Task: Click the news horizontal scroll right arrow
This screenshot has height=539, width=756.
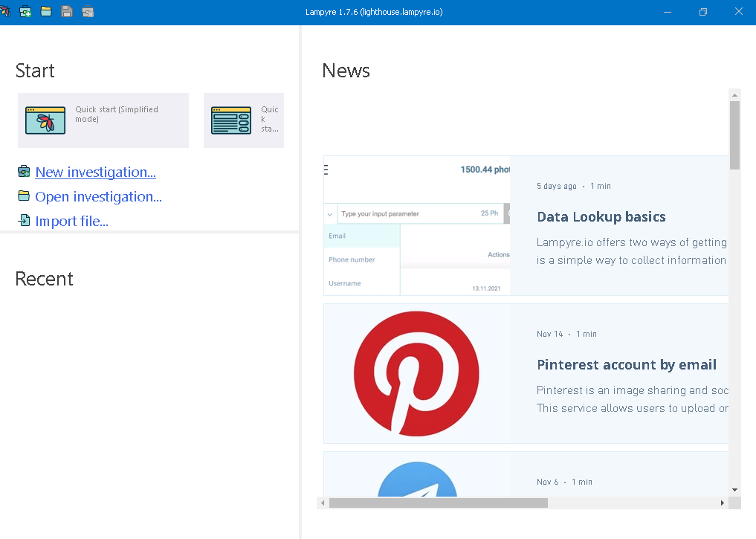Action: tap(723, 503)
